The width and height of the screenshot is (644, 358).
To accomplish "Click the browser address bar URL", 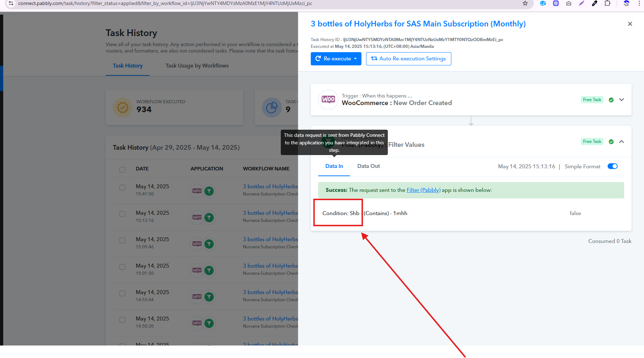I will 165,4.
